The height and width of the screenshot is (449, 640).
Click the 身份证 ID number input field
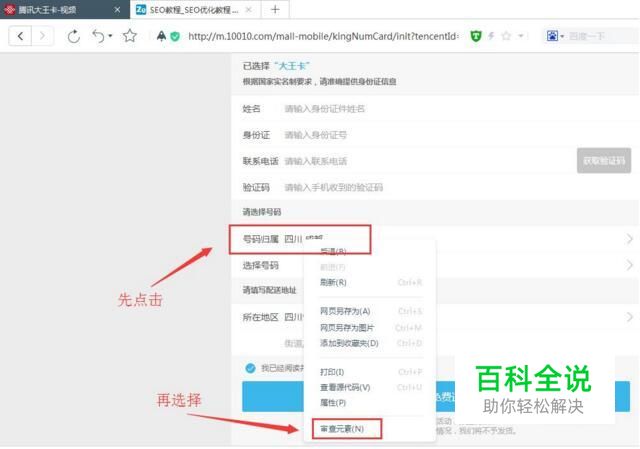457,135
